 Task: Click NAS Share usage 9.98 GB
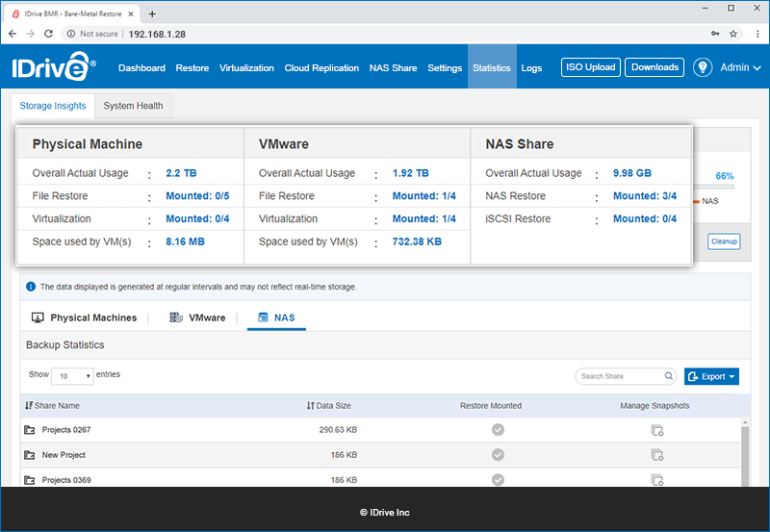pyautogui.click(x=632, y=173)
